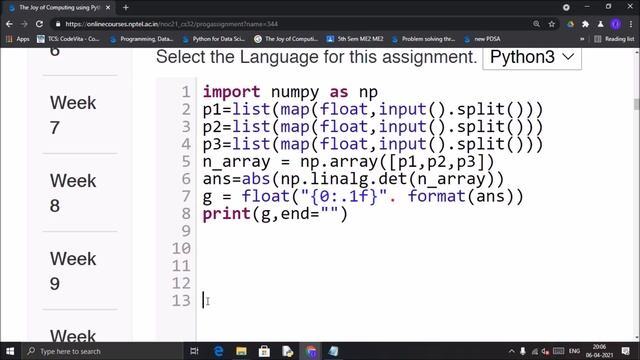Screen dimensions: 640x360
Task: Open the Python3 language dropdown
Action: (x=532, y=58)
